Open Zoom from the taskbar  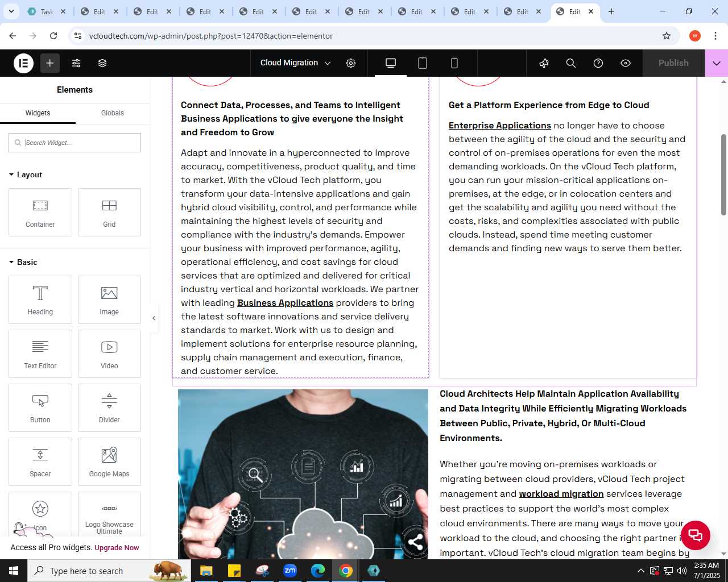pos(290,571)
